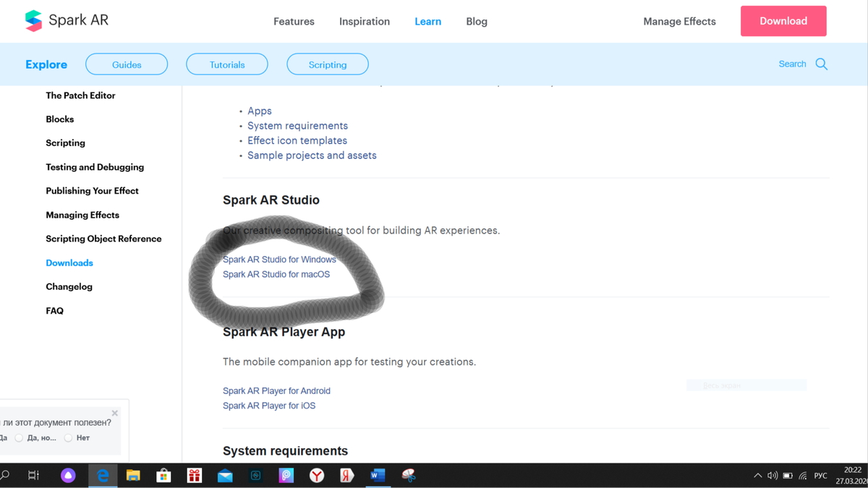The height and width of the screenshot is (488, 868).
Task: Show hidden system tray icons
Action: [x=757, y=476]
